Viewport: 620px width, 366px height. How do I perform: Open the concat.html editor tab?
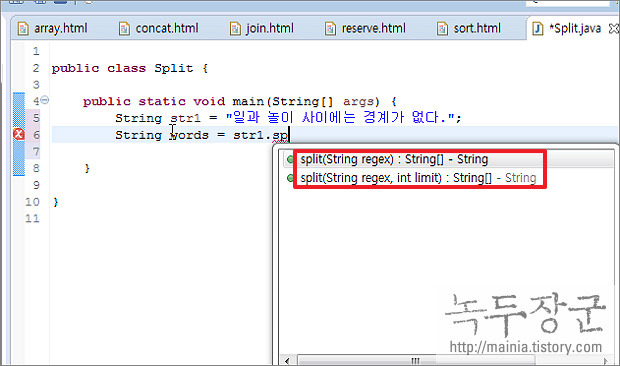point(159,28)
